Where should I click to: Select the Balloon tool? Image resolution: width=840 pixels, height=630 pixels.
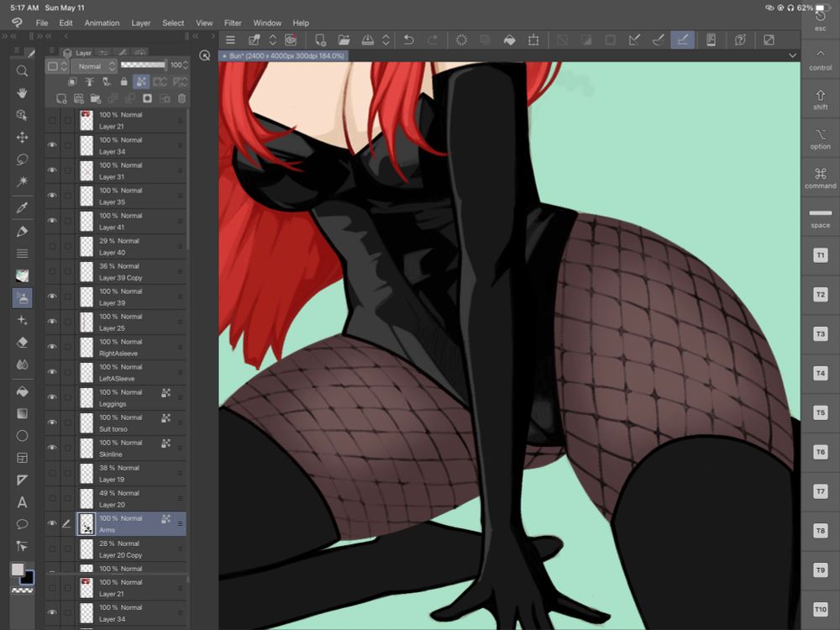tap(22, 524)
